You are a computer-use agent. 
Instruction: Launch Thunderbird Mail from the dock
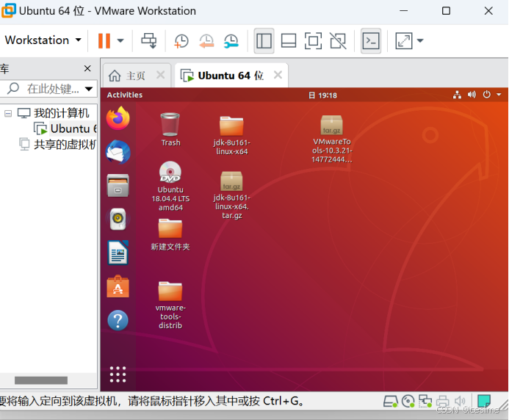point(118,152)
